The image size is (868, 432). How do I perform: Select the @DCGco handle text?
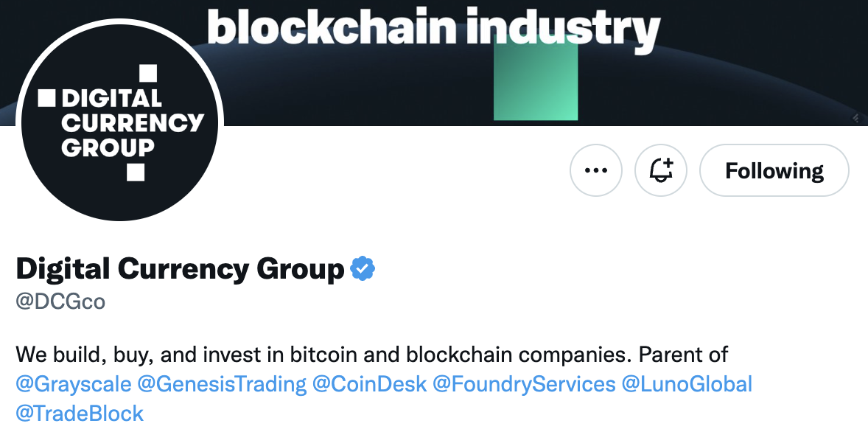[60, 302]
